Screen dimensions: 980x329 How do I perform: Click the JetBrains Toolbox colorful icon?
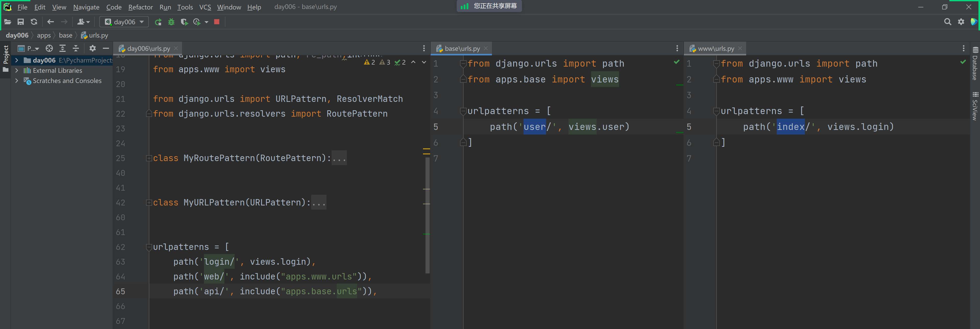pos(974,22)
